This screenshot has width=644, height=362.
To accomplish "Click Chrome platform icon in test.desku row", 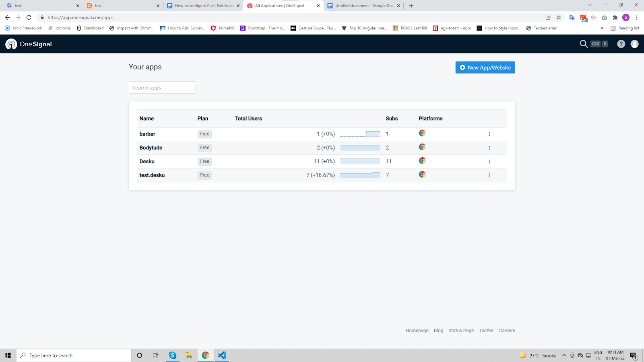I will tap(422, 174).
